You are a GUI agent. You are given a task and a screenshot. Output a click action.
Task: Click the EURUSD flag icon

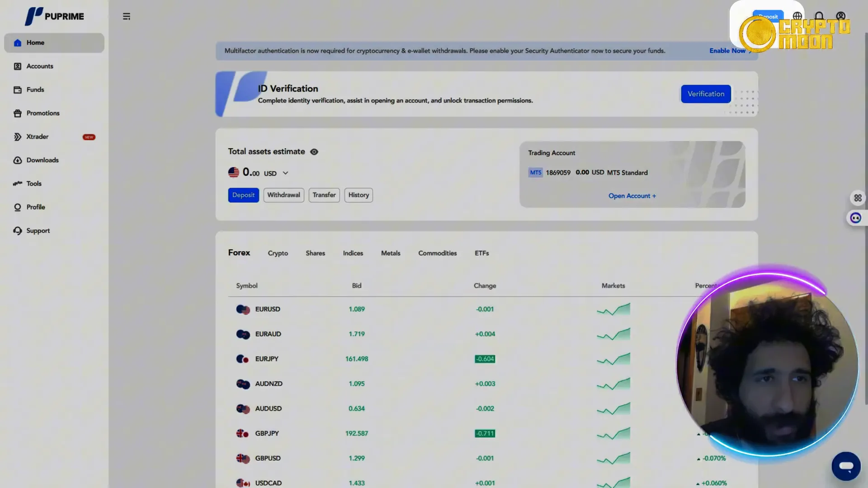243,310
